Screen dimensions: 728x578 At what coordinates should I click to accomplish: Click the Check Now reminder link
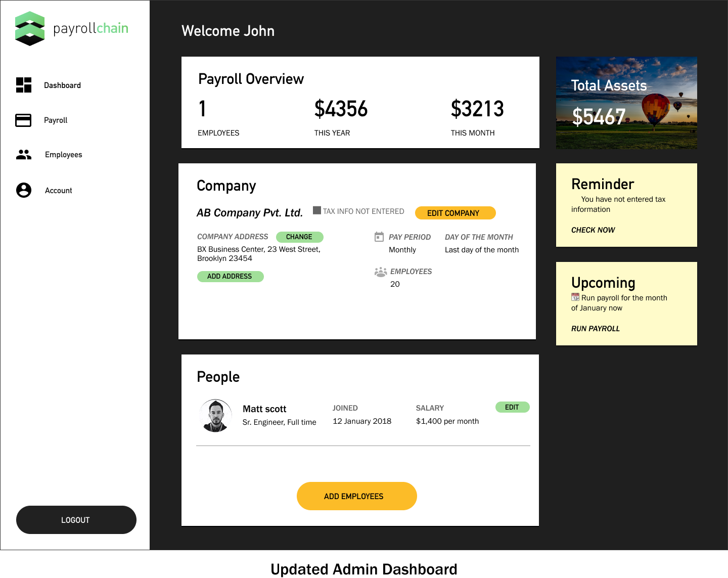[x=593, y=230]
